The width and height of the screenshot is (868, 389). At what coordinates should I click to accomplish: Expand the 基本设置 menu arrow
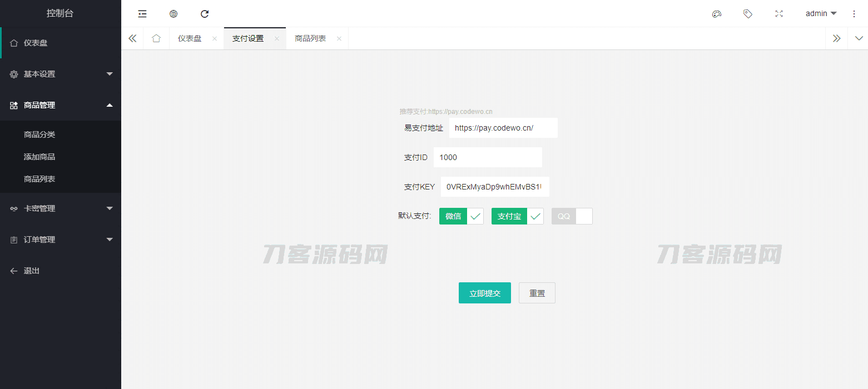[110, 74]
